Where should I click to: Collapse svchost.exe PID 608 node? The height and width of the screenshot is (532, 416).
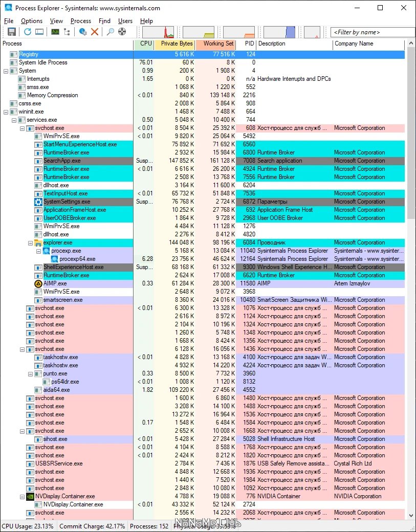point(22,128)
